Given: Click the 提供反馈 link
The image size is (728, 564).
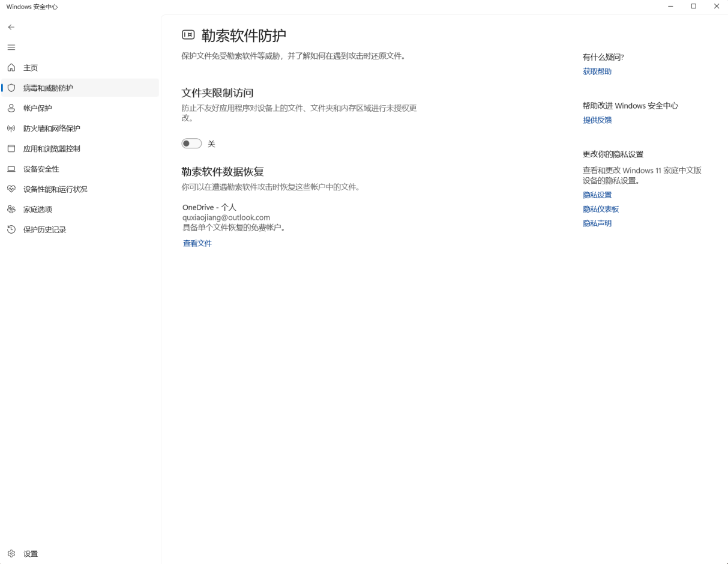Looking at the screenshot, I should click(x=597, y=120).
